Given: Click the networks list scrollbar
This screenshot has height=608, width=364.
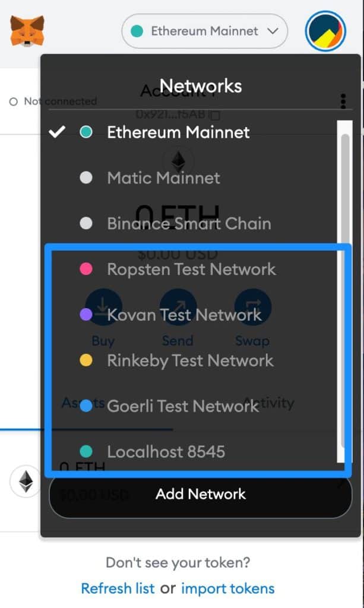Looking at the screenshot, I should [344, 291].
